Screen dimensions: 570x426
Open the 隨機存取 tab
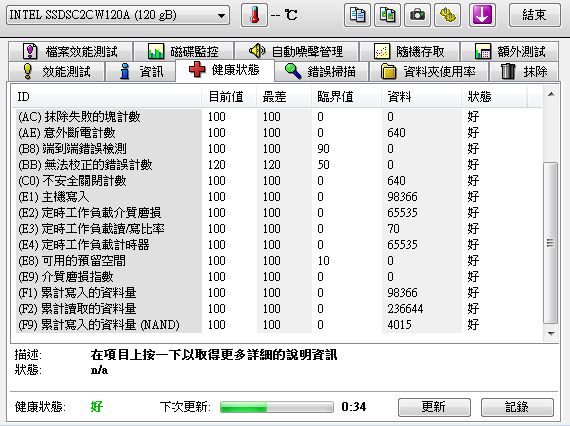tap(409, 51)
